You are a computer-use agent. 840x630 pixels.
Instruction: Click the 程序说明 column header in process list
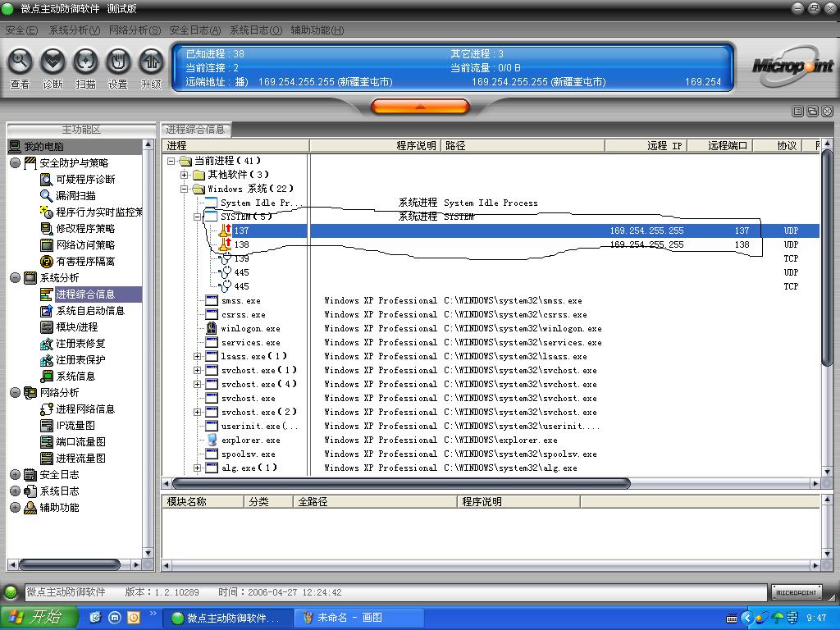tap(375, 146)
